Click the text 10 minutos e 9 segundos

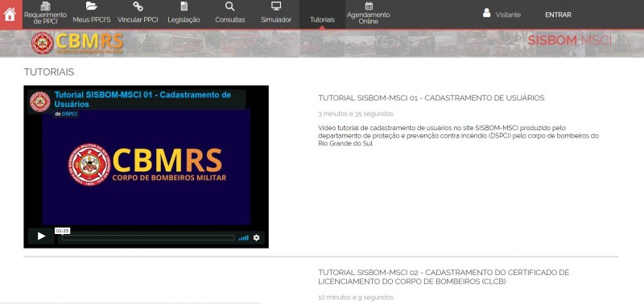pyautogui.click(x=356, y=298)
